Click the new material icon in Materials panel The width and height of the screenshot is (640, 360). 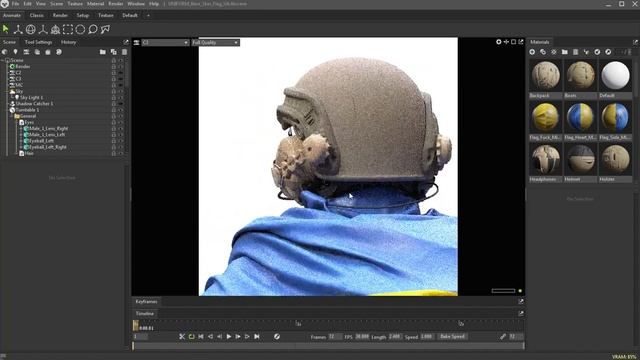[x=532, y=52]
